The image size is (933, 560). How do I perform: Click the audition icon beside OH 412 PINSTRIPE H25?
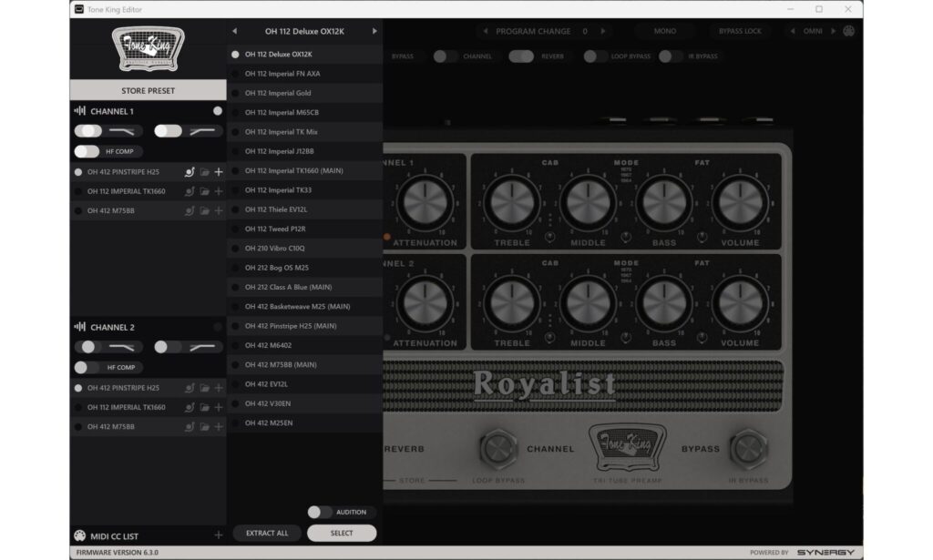pos(189,172)
